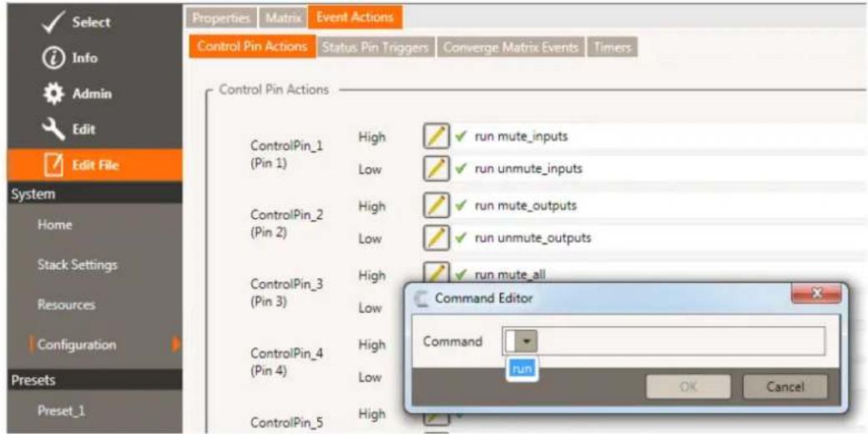This screenshot has width=868, height=434.
Task: Open the Timers sub-tab
Action: (613, 48)
